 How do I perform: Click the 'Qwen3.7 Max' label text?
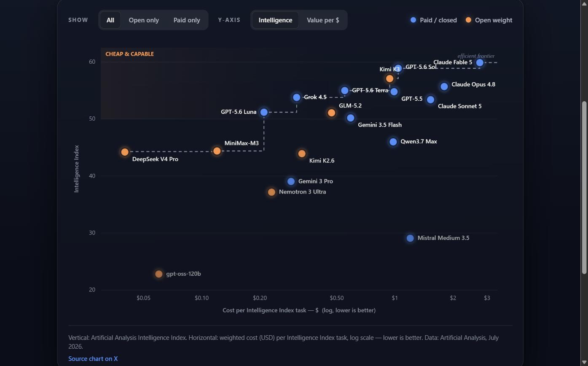pyautogui.click(x=419, y=141)
